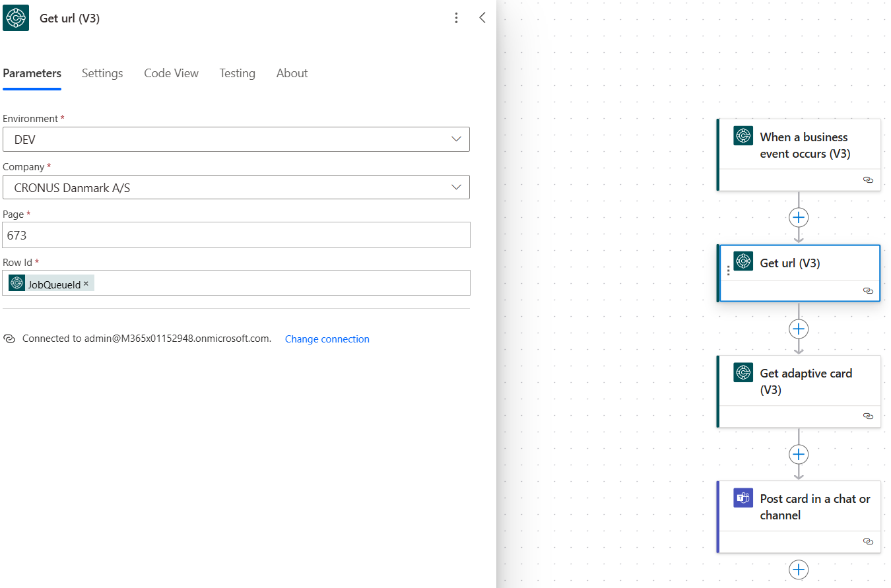Click Business Central icon on Get adaptive card
Image resolution: width=891 pixels, height=588 pixels.
click(743, 372)
